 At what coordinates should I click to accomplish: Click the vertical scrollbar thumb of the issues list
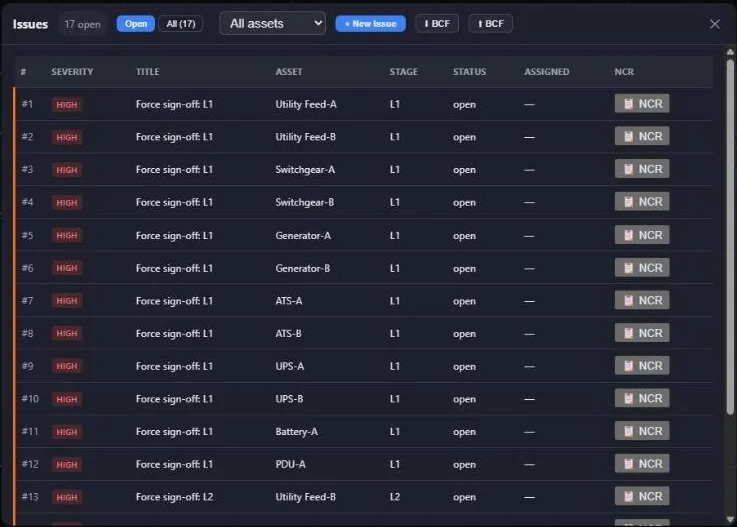tap(730, 235)
